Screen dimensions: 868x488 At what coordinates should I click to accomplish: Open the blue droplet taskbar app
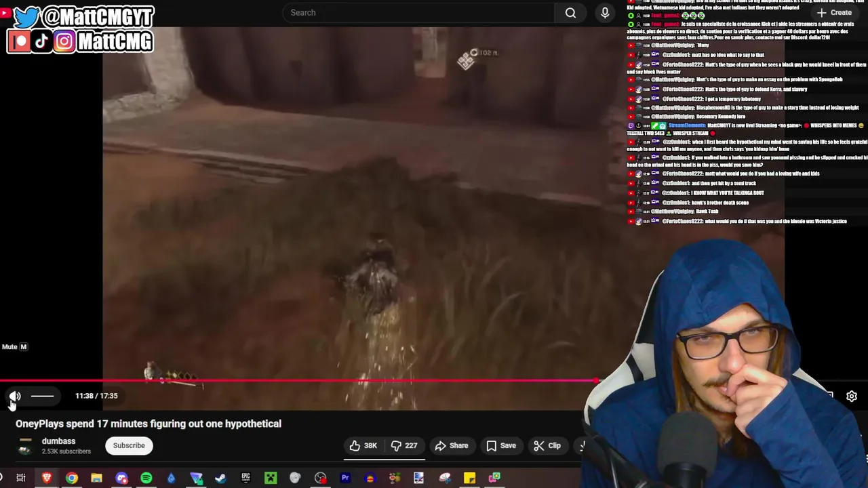(x=171, y=478)
